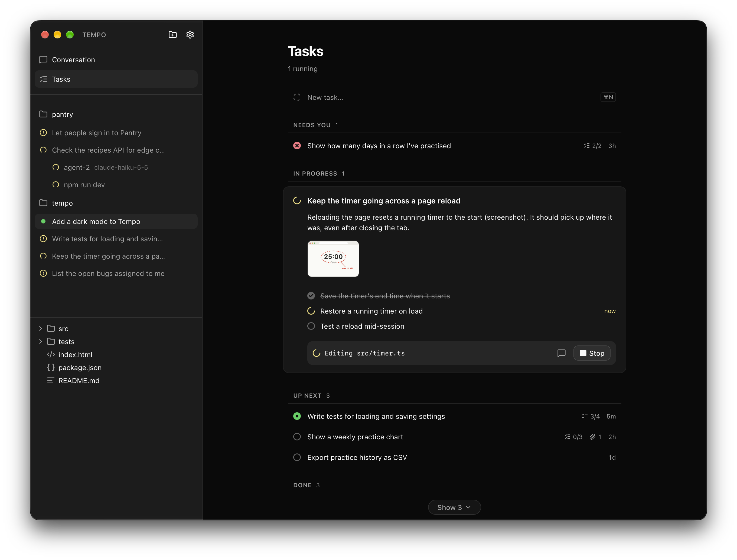The image size is (737, 560).
Task: Open package.json in the file tree
Action: (80, 367)
